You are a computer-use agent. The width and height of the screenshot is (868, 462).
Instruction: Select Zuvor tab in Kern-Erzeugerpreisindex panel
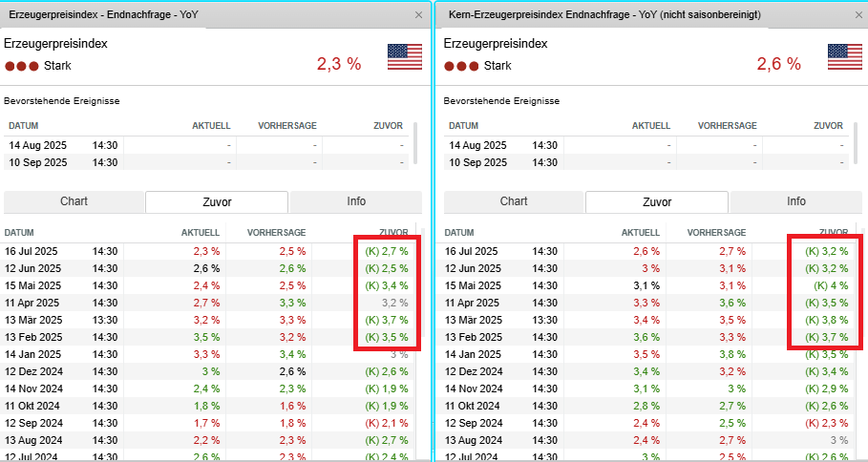(x=657, y=202)
